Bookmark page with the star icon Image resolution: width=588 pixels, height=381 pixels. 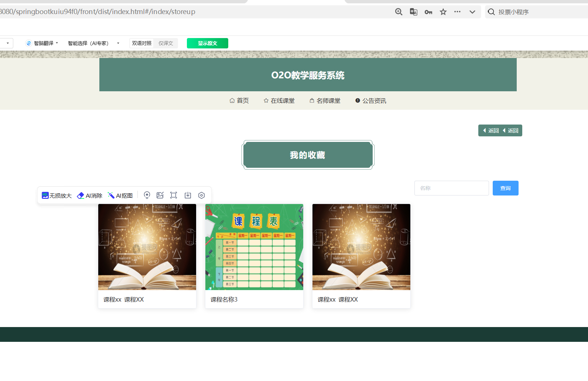pyautogui.click(x=443, y=12)
